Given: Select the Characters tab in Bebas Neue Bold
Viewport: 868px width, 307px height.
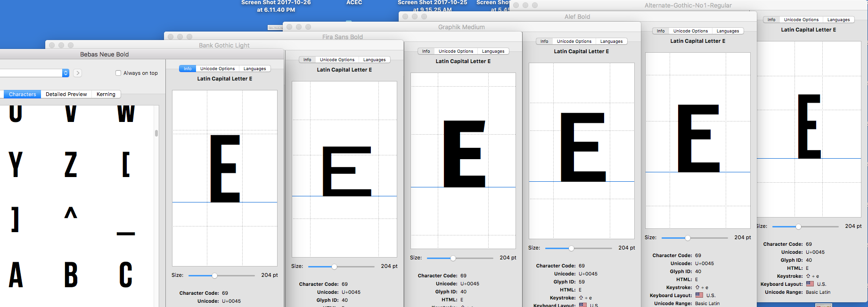Looking at the screenshot, I should coord(22,94).
